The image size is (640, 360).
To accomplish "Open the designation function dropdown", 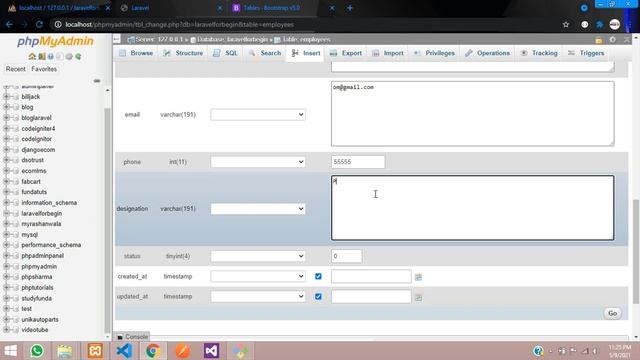I will 258,209.
